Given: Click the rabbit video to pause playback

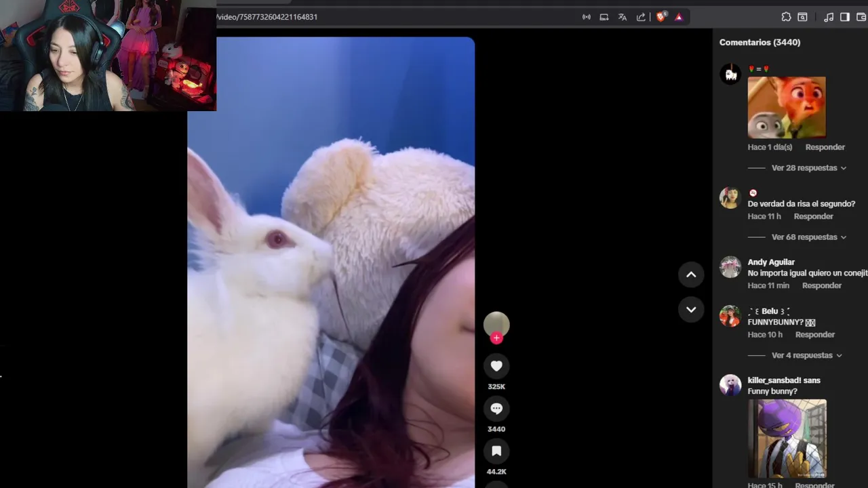Looking at the screenshot, I should pyautogui.click(x=331, y=262).
